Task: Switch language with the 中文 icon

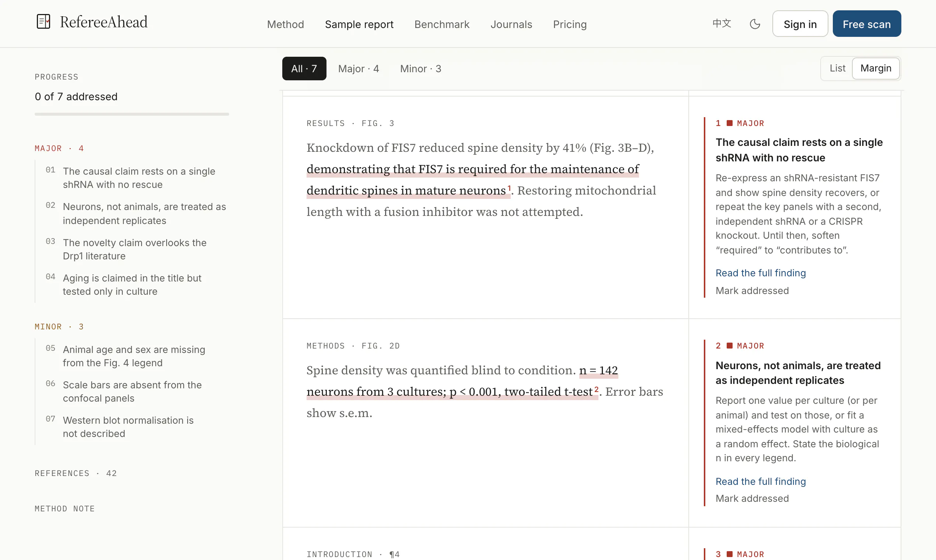Action: [722, 24]
